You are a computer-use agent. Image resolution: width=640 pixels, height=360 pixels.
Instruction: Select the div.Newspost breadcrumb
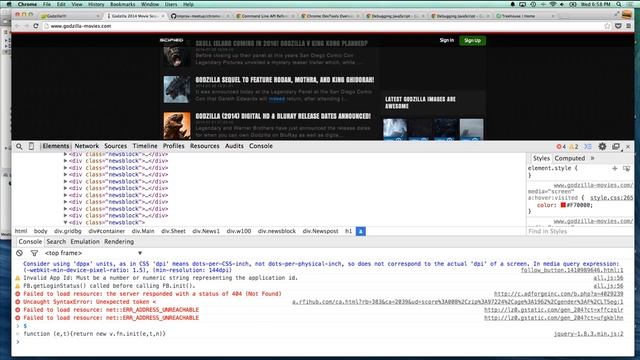point(320,231)
